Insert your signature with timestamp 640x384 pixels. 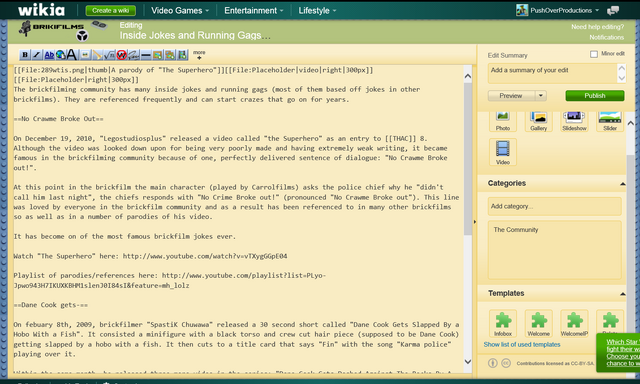point(133,54)
